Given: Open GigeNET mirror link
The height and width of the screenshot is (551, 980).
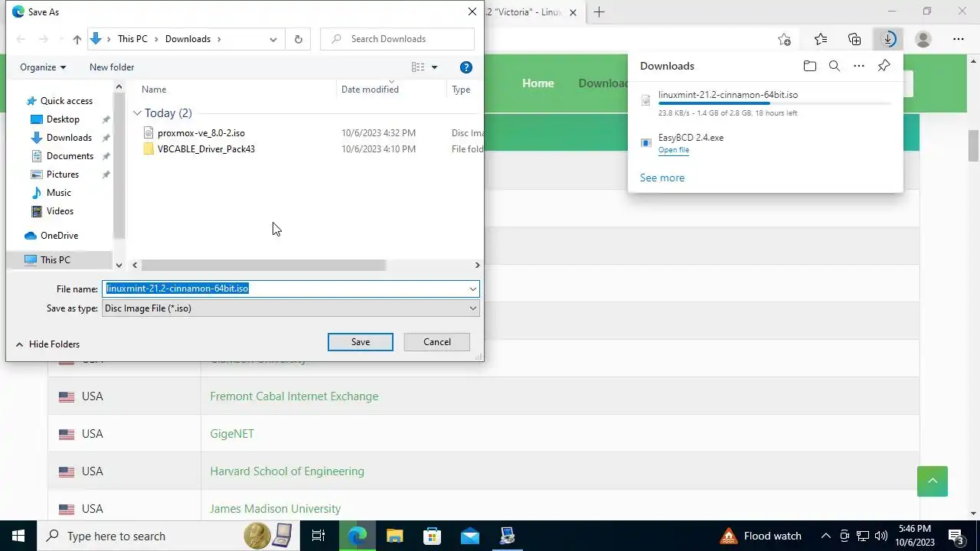Looking at the screenshot, I should click(x=232, y=434).
